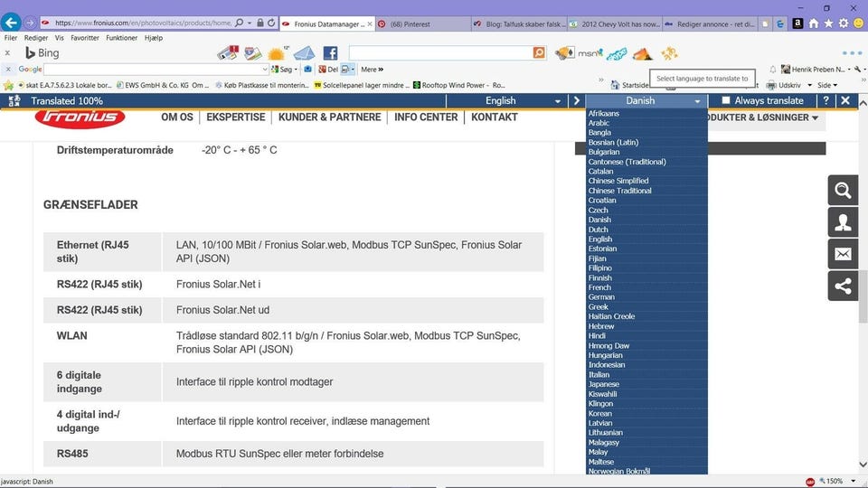Open the Favoritter menu
This screenshot has height=488, width=868.
click(85, 38)
